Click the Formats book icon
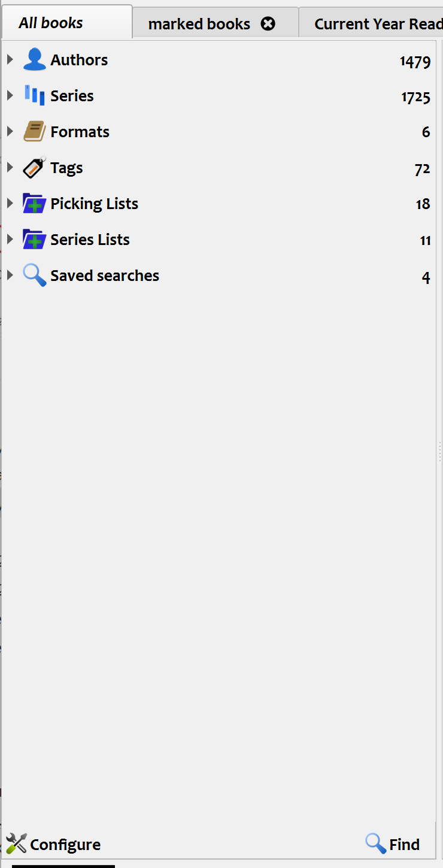 coord(34,132)
